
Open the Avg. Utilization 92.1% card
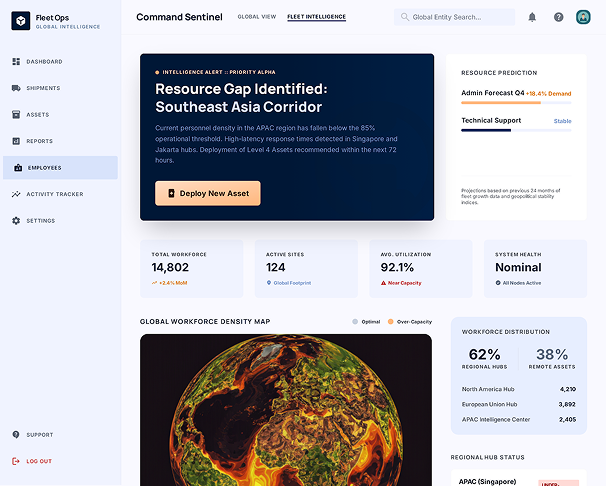421,269
